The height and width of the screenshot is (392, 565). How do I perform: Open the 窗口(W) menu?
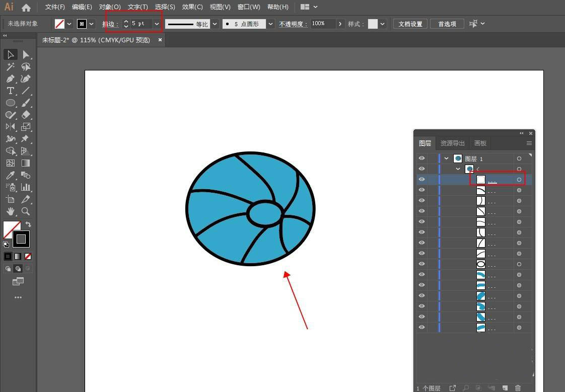249,7
